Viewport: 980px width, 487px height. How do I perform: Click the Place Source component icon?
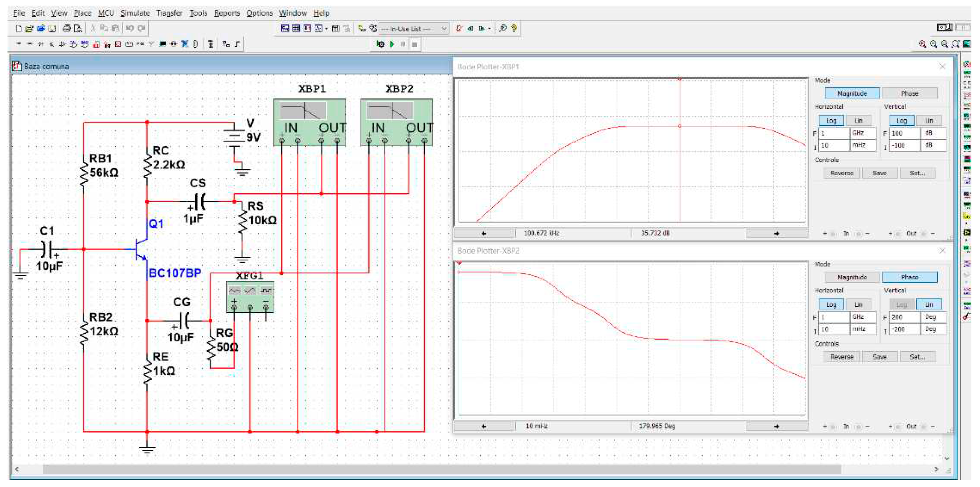[x=19, y=44]
